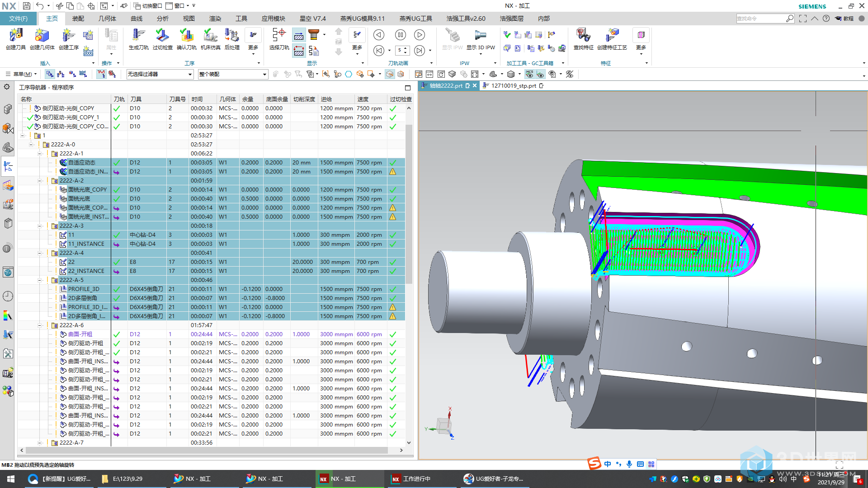The height and width of the screenshot is (488, 868).
Task: Switch to the 星空 V7.4 ribbon tab
Action: pos(312,19)
